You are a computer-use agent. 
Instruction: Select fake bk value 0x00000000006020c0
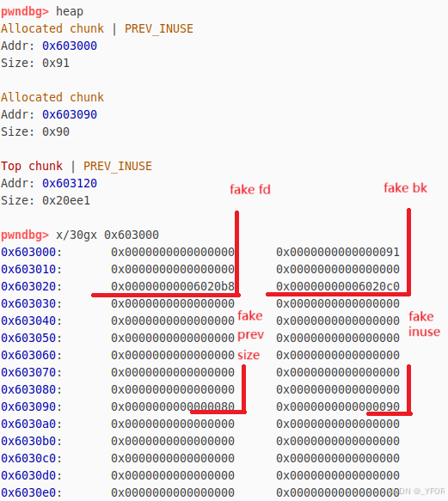(338, 286)
